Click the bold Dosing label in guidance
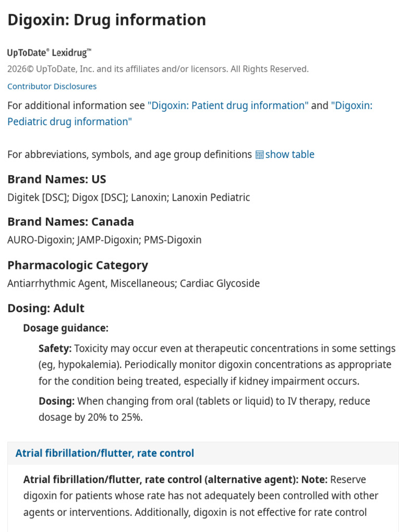The width and height of the screenshot is (399, 532). (56, 401)
